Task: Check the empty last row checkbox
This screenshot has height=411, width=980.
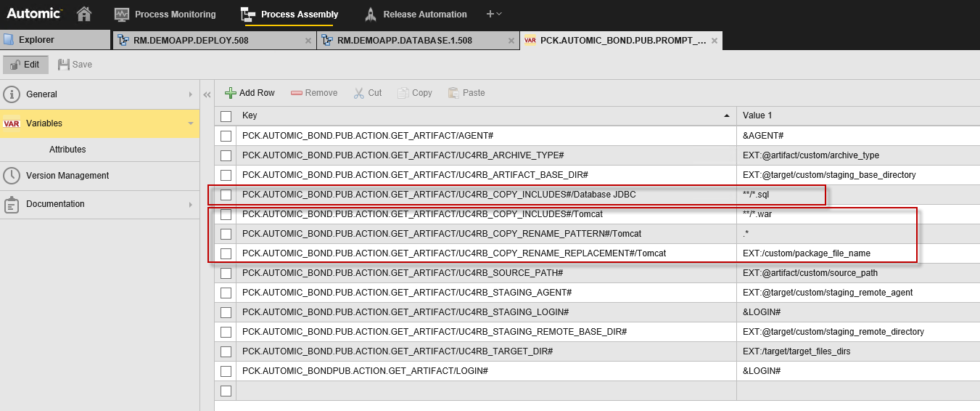Action: coord(226,391)
